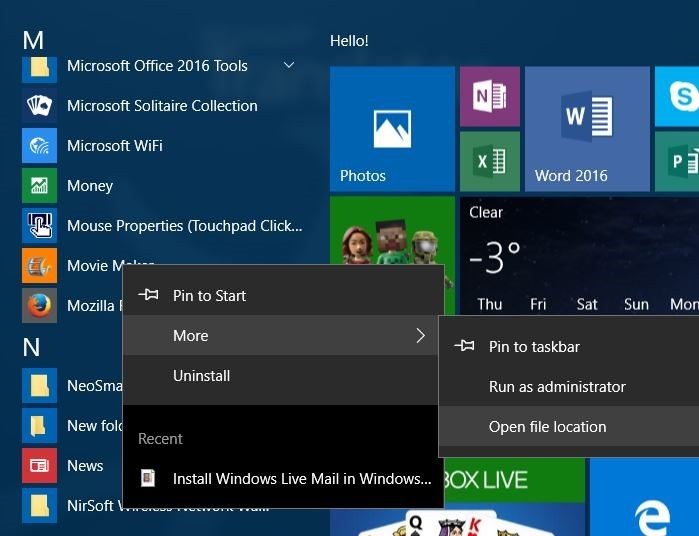Launch the Word 2016 tile
The height and width of the screenshot is (536, 699).
pyautogui.click(x=587, y=129)
